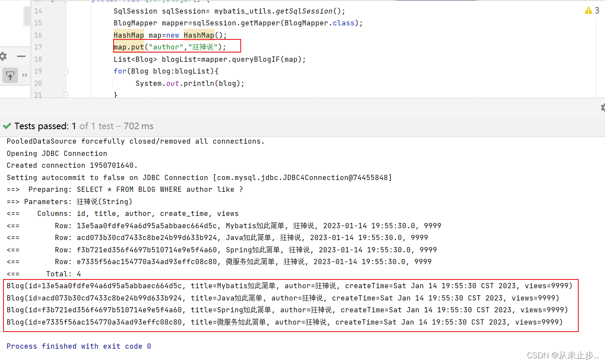Click the 'Created connection 1950701640.' line
605x364 pixels.
click(x=72, y=166)
